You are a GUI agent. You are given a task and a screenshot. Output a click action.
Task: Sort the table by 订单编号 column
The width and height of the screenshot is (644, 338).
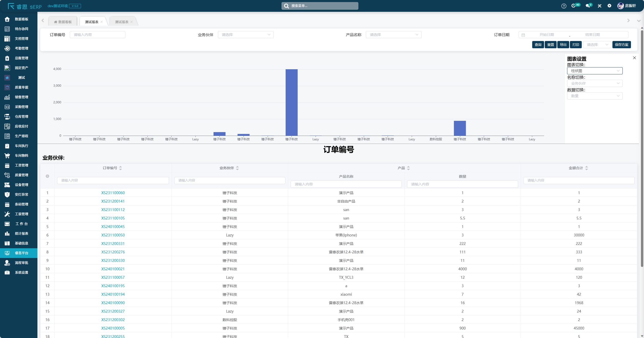click(120, 168)
